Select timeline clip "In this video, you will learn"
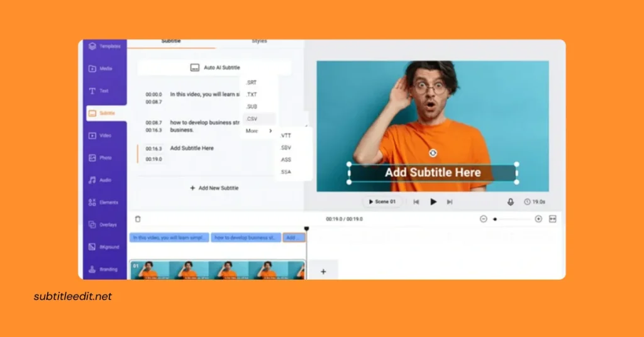Viewport: 644px width, 337px height. point(169,238)
